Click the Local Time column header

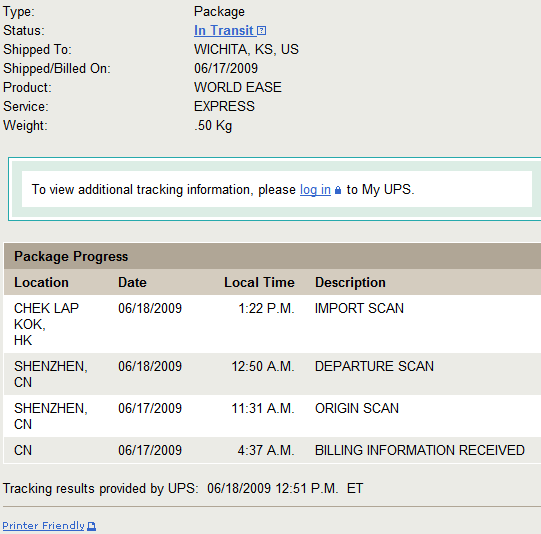(259, 283)
